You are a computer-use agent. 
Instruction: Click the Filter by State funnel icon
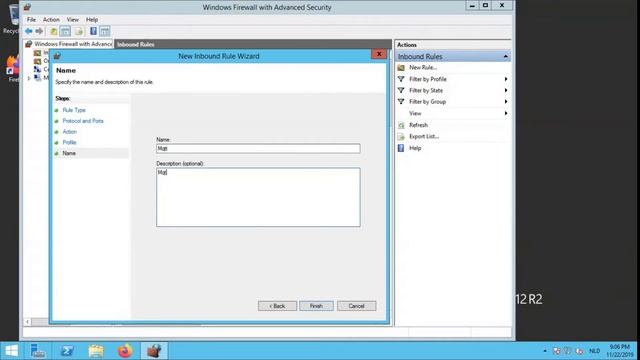(401, 90)
